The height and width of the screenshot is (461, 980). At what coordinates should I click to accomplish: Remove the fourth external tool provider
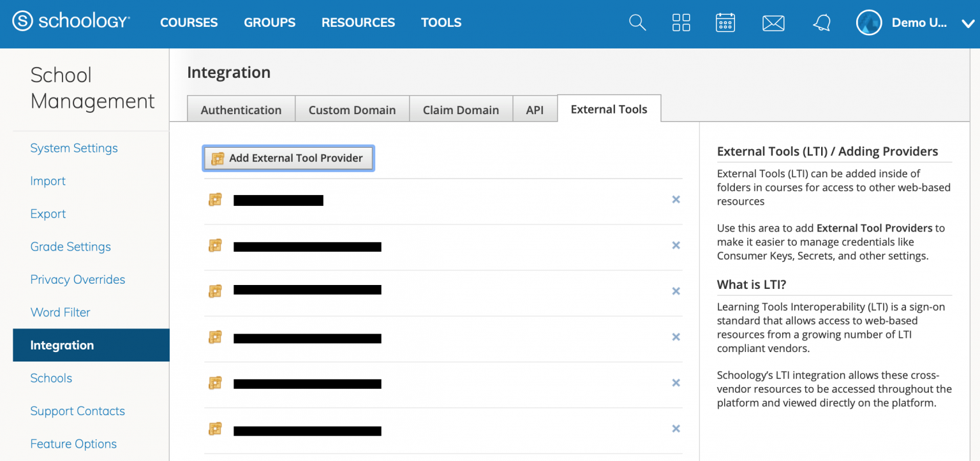click(x=676, y=337)
